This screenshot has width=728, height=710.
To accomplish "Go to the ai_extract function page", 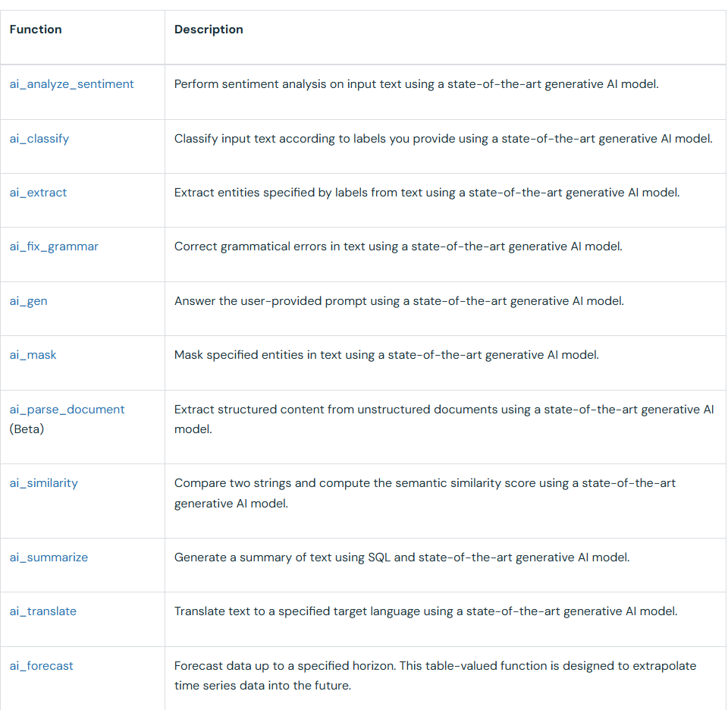I will point(38,193).
